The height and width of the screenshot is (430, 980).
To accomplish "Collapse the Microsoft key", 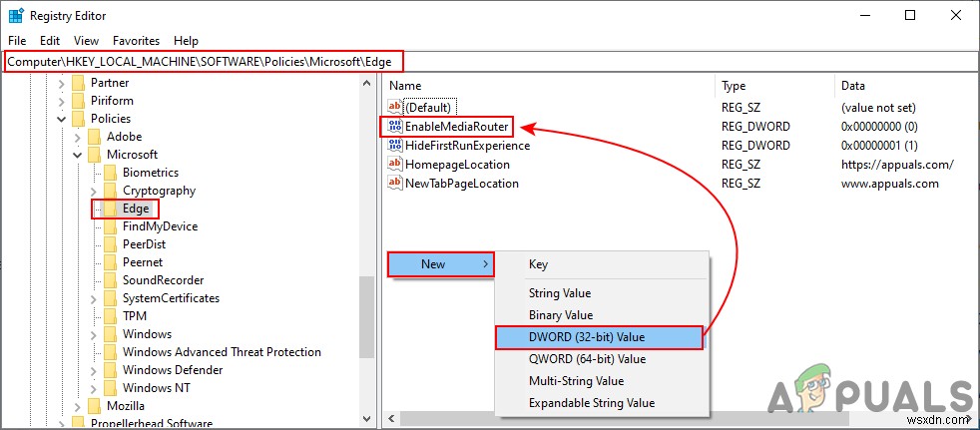I will click(78, 155).
